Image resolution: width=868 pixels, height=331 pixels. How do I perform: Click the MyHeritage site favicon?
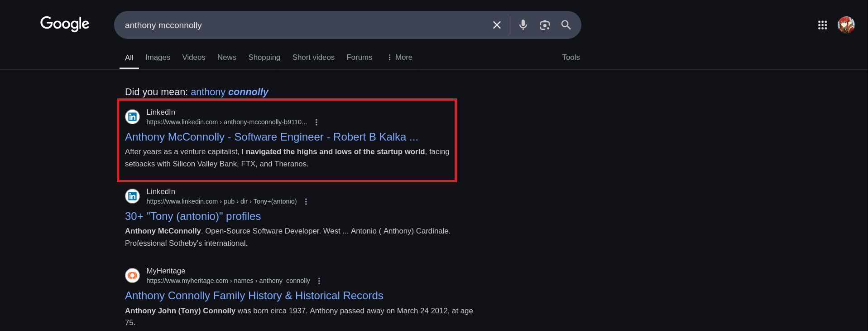pyautogui.click(x=132, y=275)
